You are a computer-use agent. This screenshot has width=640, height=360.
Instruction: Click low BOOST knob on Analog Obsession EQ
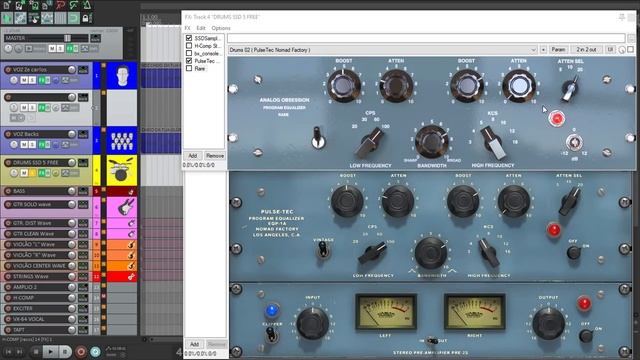click(x=343, y=86)
